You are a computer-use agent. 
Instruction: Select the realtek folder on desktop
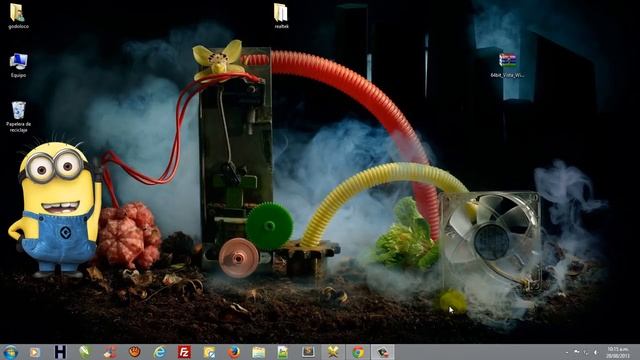pyautogui.click(x=281, y=16)
